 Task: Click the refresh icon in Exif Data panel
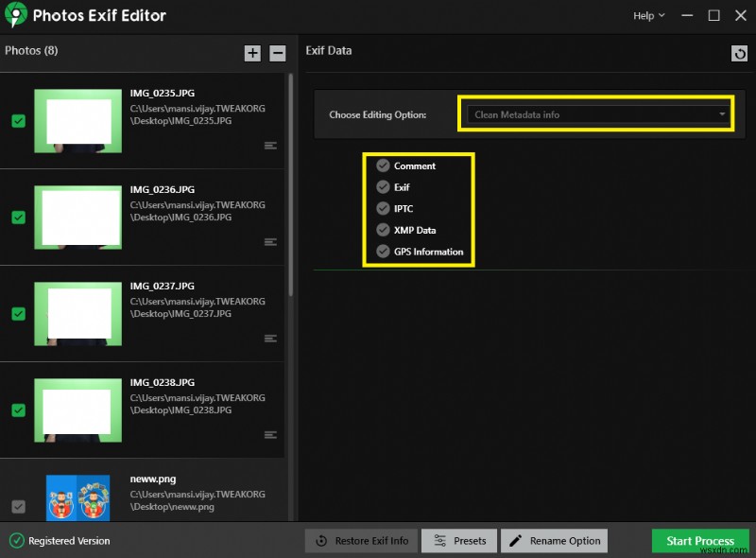739,53
